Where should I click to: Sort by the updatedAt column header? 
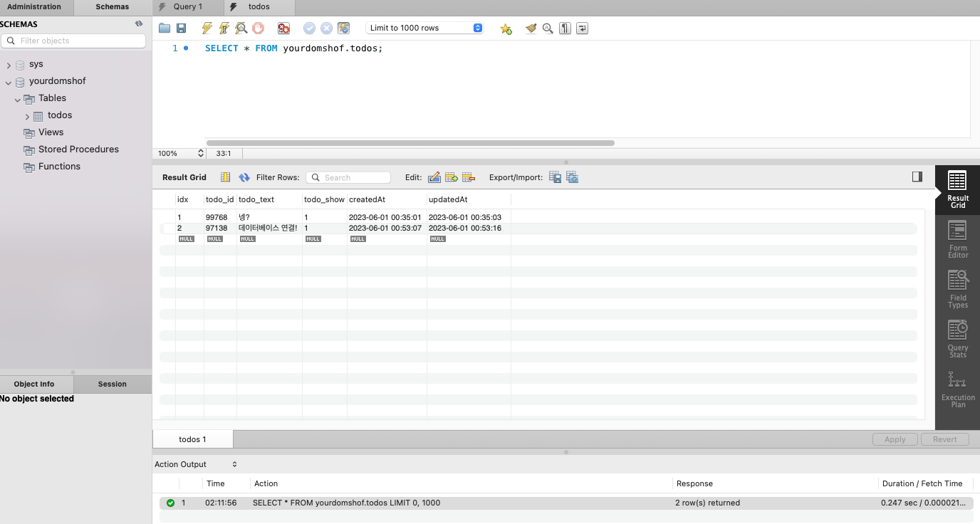point(469,199)
